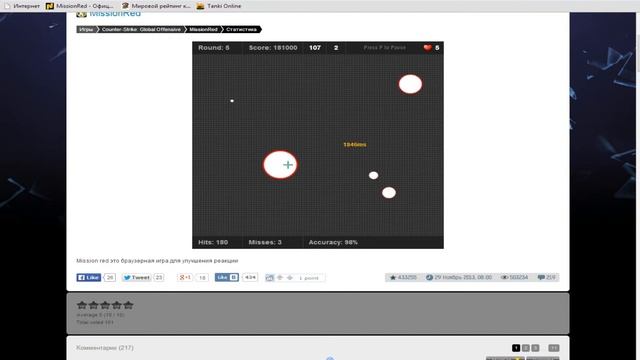Click the Round: 5 readout
Viewport: 640px width, 360px height.
[x=214, y=48]
